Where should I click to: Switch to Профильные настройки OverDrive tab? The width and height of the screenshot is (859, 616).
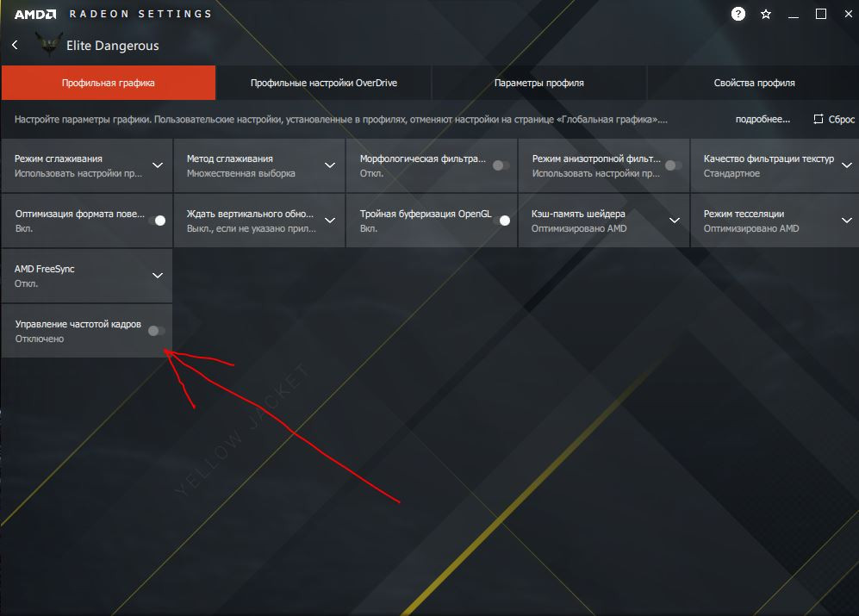pyautogui.click(x=324, y=83)
